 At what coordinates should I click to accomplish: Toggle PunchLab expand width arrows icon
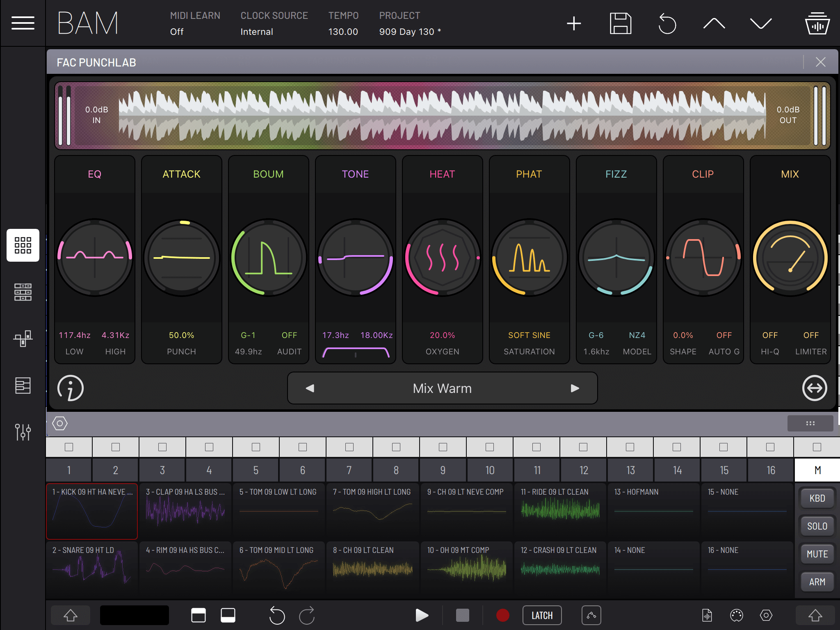[x=815, y=388]
